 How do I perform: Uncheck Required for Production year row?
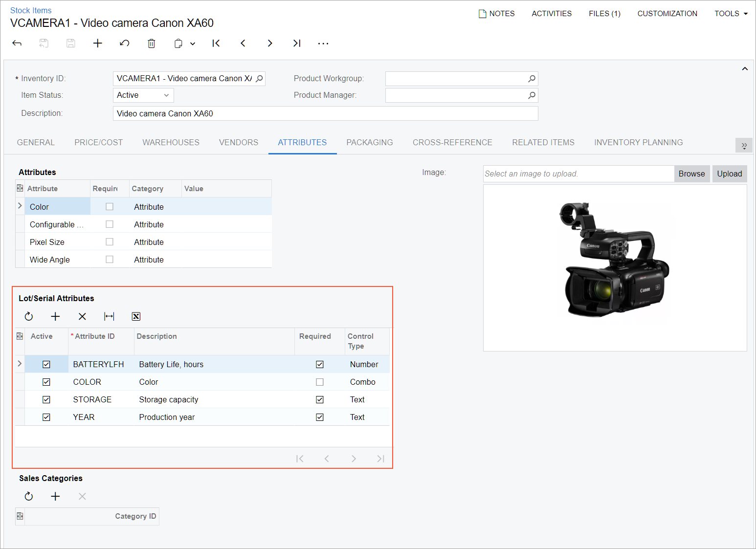tap(320, 417)
